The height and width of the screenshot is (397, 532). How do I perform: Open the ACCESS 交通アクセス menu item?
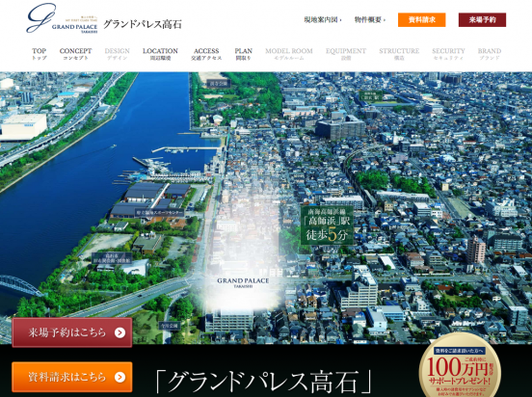click(206, 54)
